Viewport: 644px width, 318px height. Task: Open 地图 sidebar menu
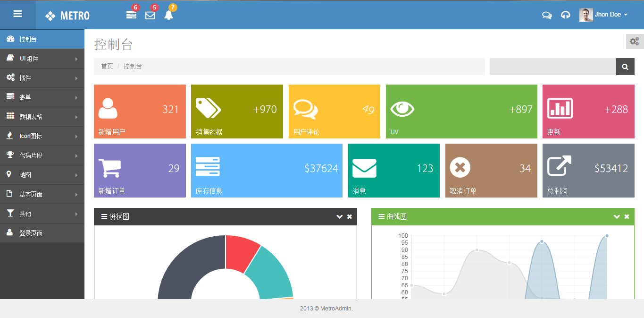[x=42, y=175]
